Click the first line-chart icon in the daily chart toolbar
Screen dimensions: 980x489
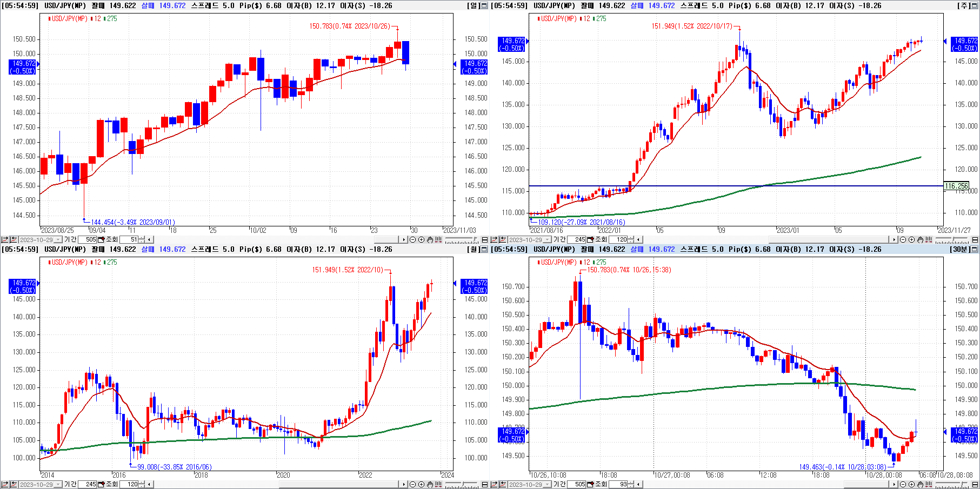pos(5,239)
